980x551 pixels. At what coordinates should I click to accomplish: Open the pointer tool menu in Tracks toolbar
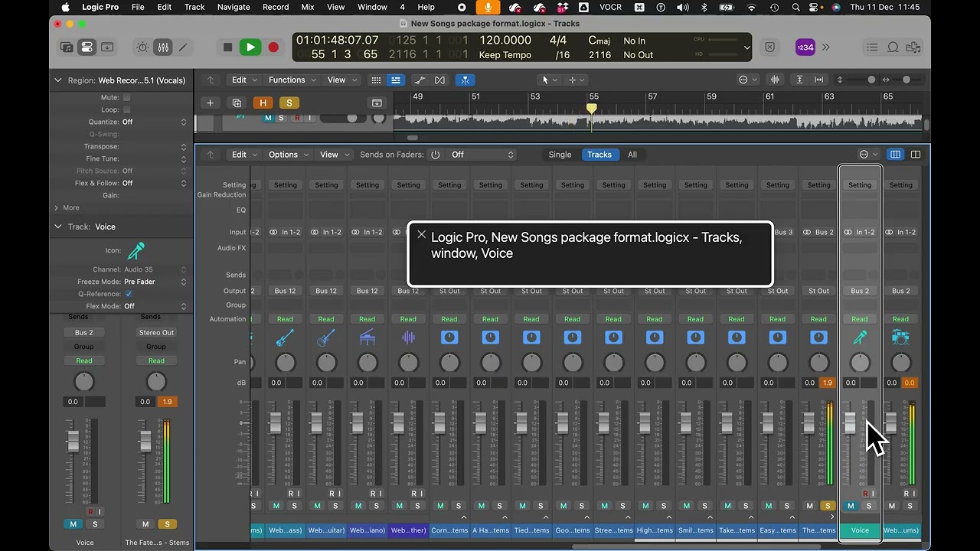(x=549, y=80)
